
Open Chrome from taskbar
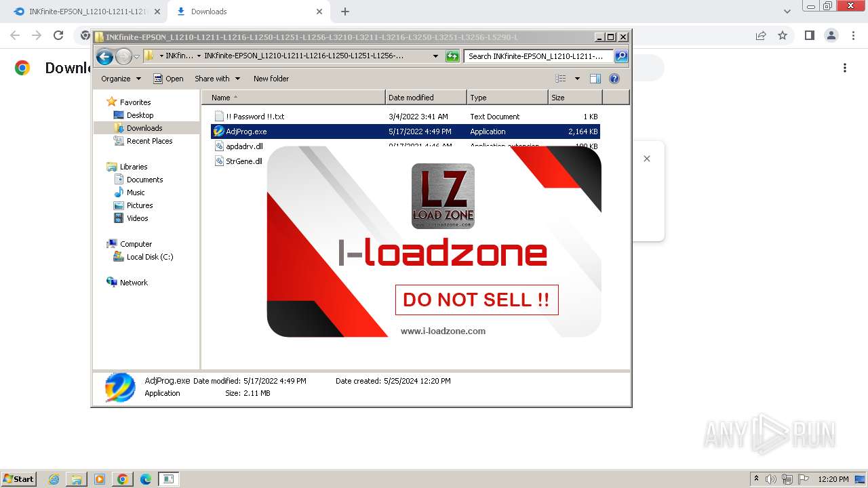click(x=122, y=479)
